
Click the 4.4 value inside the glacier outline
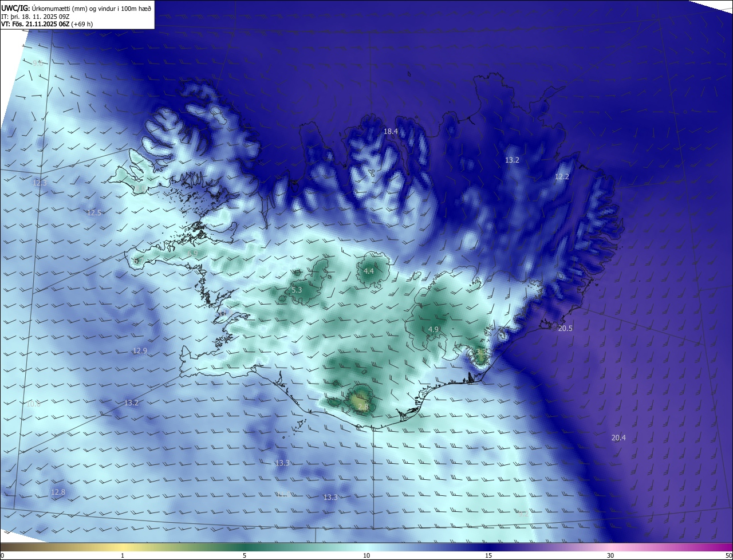coord(369,271)
